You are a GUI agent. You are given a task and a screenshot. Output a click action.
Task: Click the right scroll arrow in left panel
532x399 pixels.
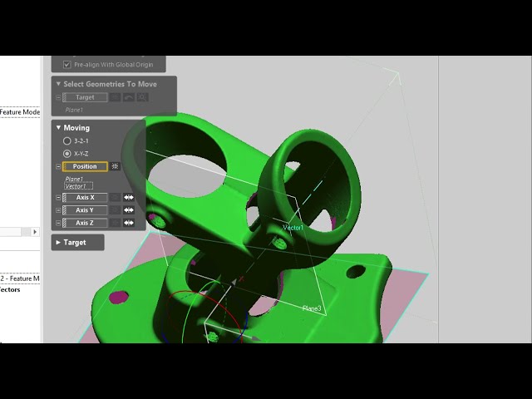(x=35, y=232)
